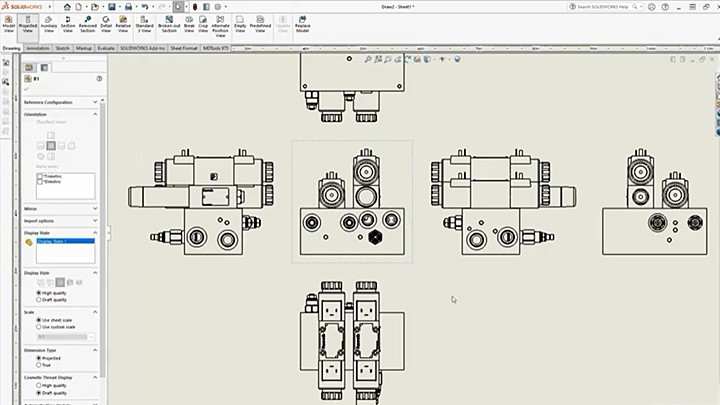
Task: Open the Sheet Format tab
Action: coord(184,48)
